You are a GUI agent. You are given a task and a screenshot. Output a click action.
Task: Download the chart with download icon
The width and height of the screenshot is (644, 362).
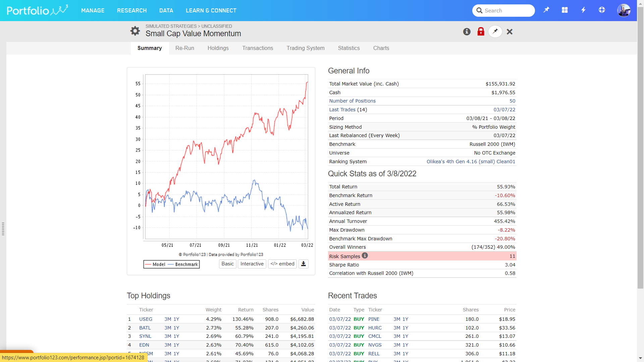(x=303, y=264)
